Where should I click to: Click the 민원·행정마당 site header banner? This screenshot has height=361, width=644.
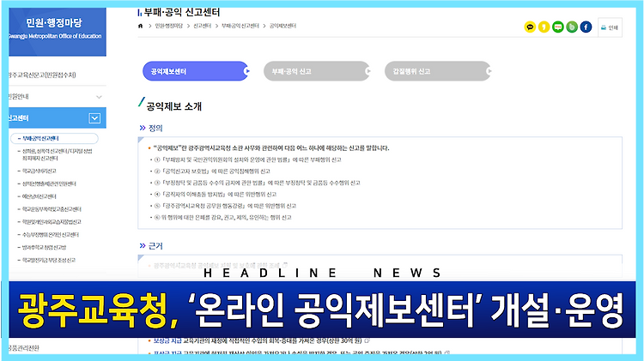pyautogui.click(x=57, y=32)
